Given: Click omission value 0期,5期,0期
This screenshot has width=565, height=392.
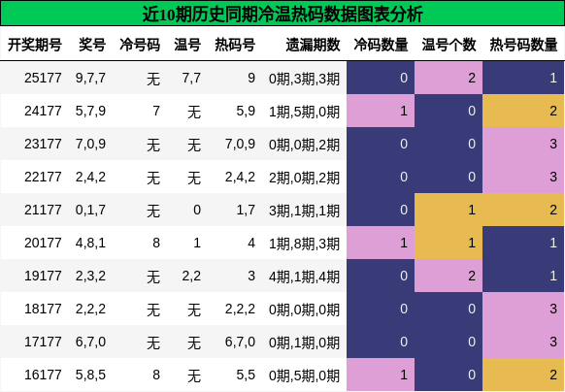Looking at the screenshot, I should pos(304,376).
